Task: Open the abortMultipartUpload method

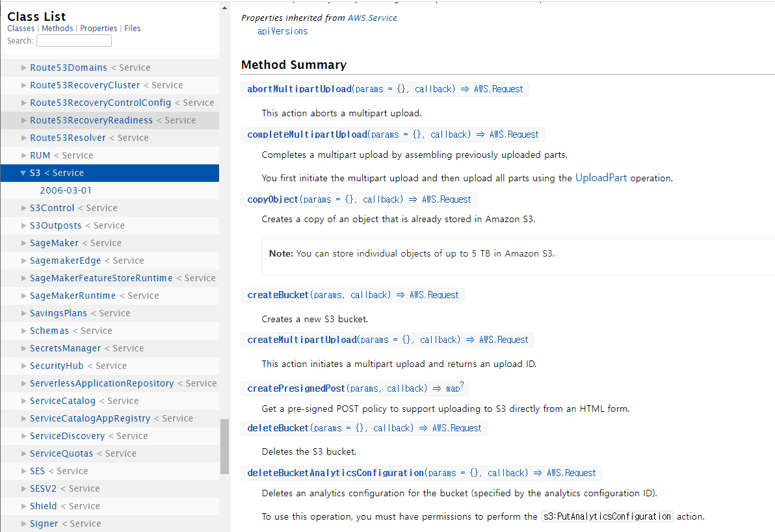Action: point(300,89)
